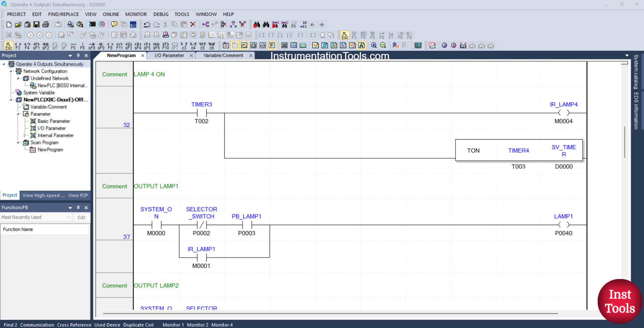
Task: Open the MONITOR menu
Action: coord(136,14)
